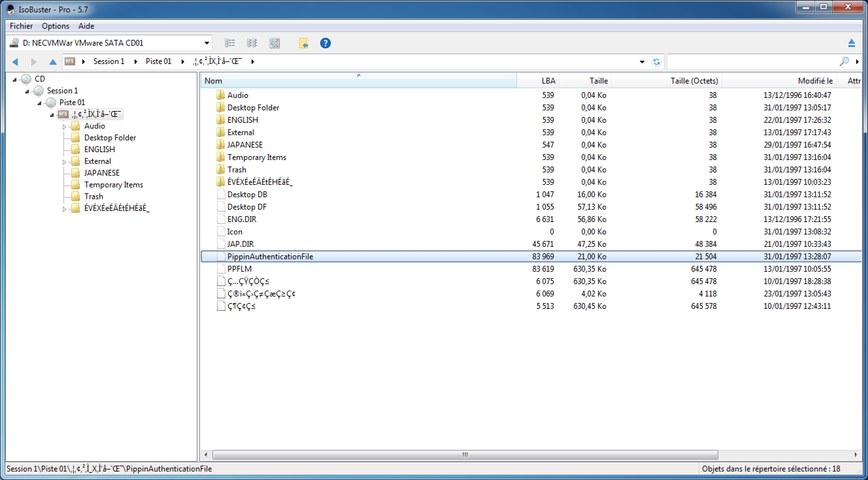868x480 pixels.
Task: Open the Fichier menu
Action: coord(21,26)
